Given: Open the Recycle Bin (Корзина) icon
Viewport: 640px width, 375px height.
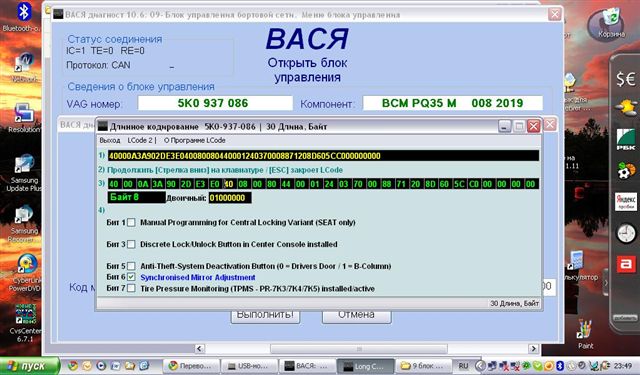Looking at the screenshot, I should pyautogui.click(x=611, y=23).
